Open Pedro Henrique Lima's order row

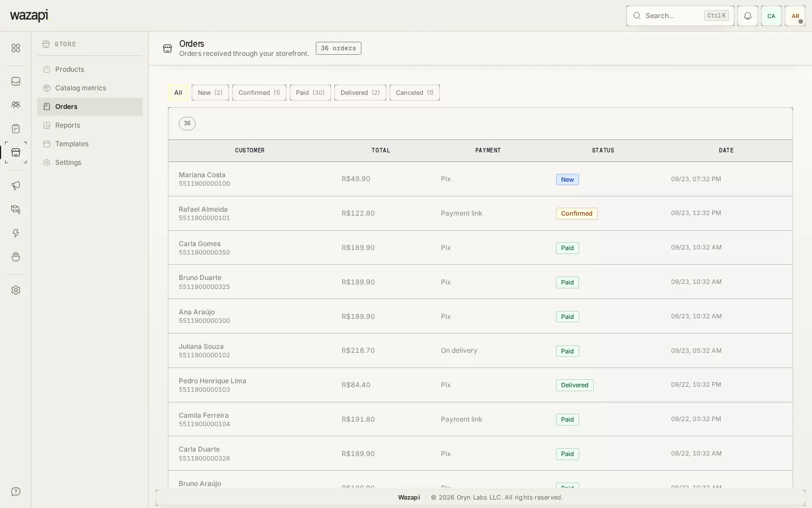(x=480, y=385)
